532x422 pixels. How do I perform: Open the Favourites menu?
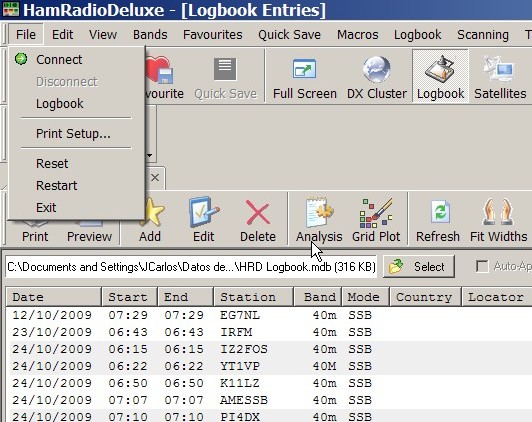[212, 34]
